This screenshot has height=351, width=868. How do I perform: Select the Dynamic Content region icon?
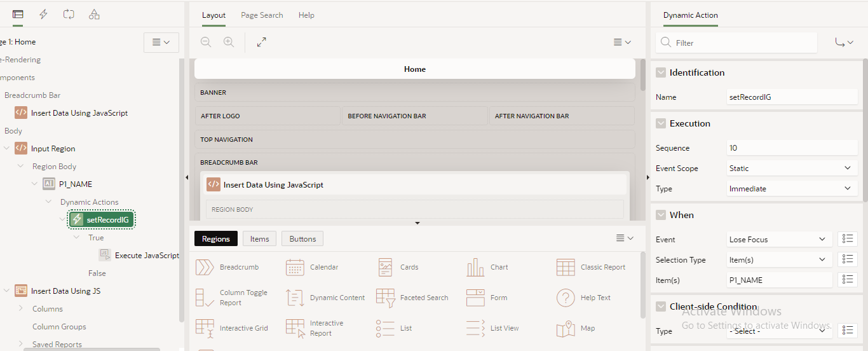coord(295,298)
